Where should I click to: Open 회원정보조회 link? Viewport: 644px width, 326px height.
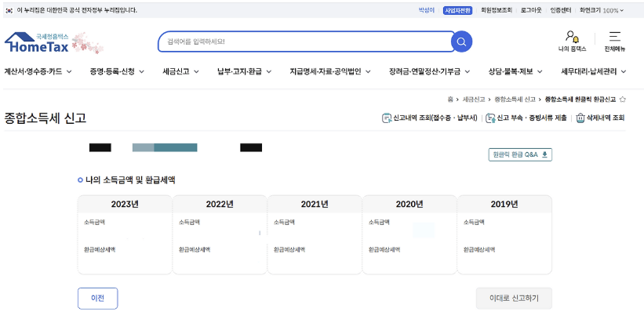(x=497, y=10)
